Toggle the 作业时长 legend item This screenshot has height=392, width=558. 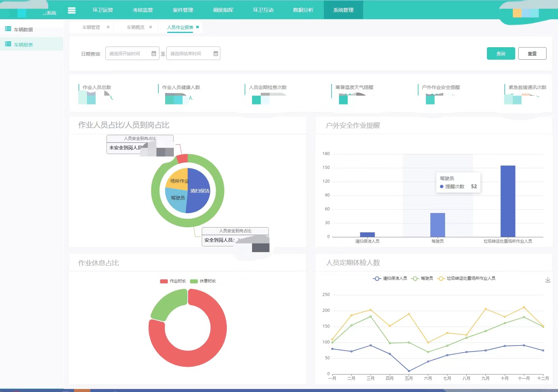(x=173, y=281)
